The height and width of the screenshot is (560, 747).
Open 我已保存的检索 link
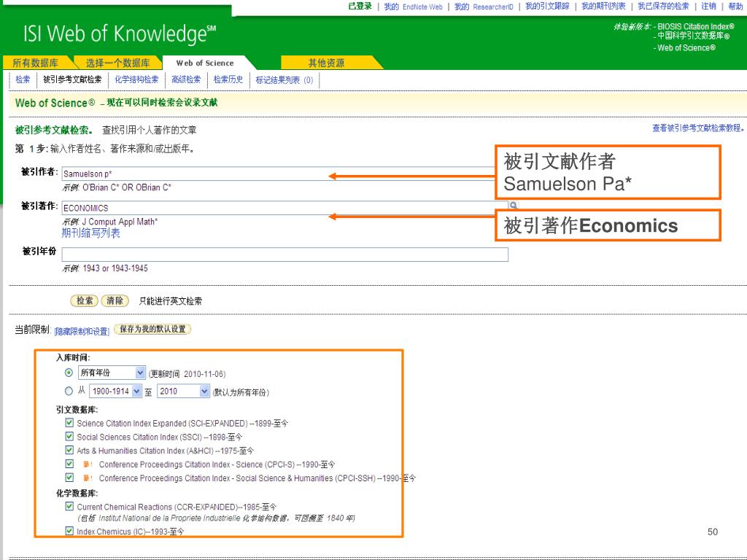(663, 6)
